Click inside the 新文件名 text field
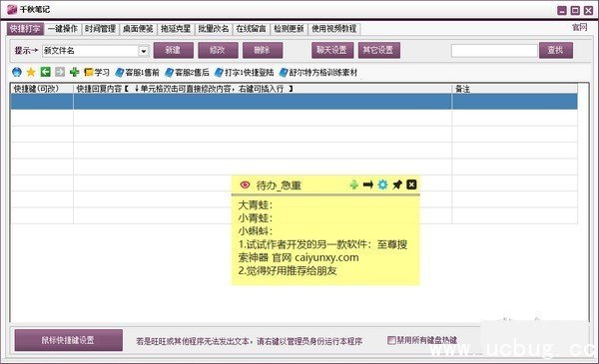The image size is (599, 364). [x=90, y=51]
